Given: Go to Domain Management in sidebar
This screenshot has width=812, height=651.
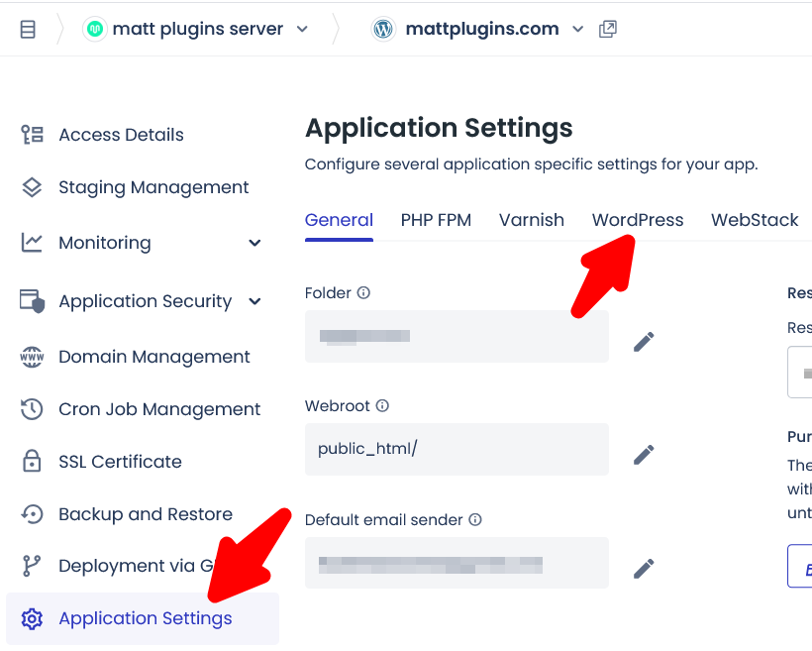Looking at the screenshot, I should [x=153, y=357].
